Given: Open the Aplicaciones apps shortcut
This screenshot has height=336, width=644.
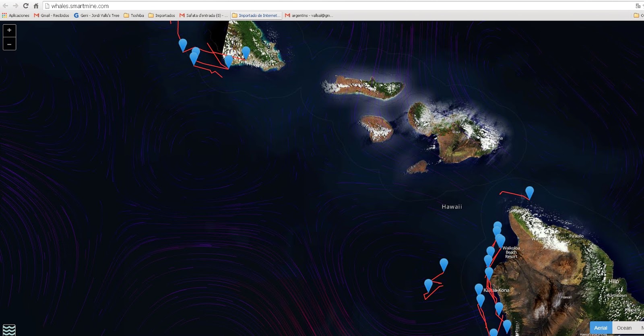Looking at the screenshot, I should click(16, 15).
